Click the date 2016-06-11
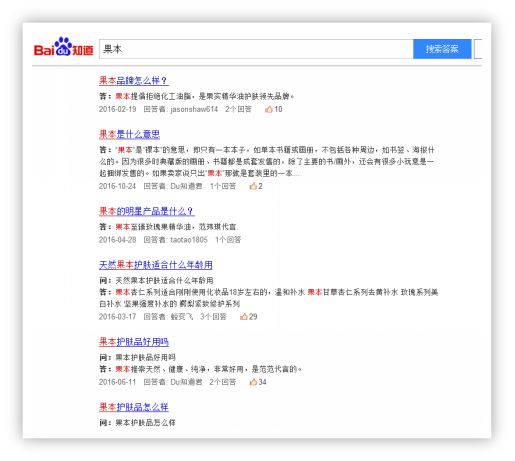 [118, 382]
